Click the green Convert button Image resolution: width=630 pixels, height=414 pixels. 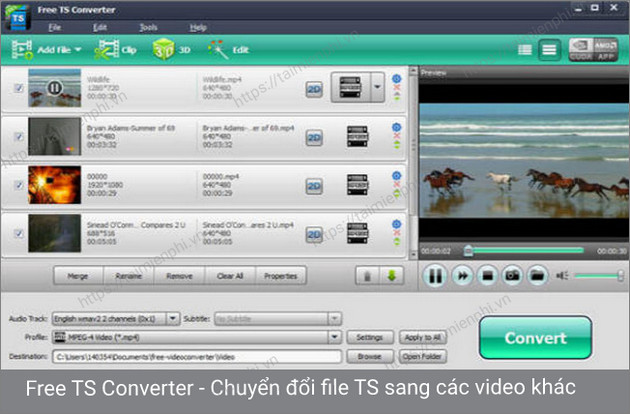536,338
